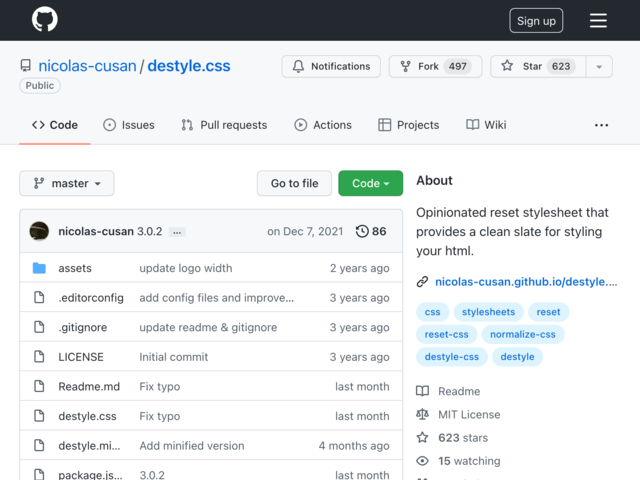Image resolution: width=640 pixels, height=480 pixels.
Task: Open the Add minified version commit
Action: coord(192,446)
